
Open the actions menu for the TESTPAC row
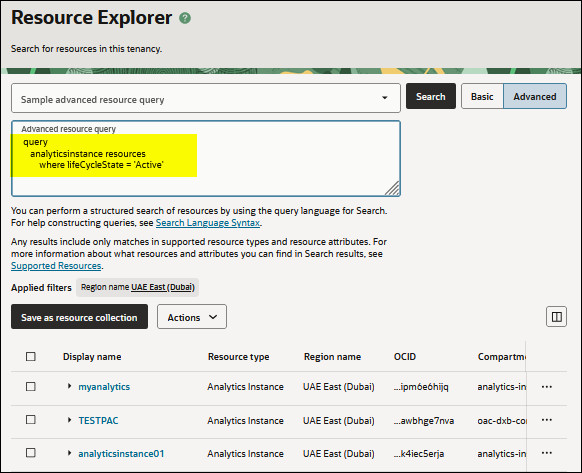click(546, 420)
